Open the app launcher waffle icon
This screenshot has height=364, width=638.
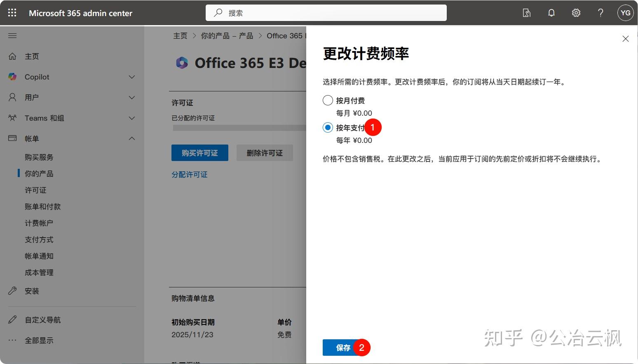point(12,12)
